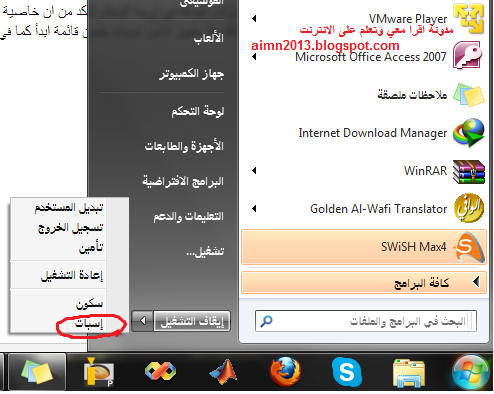This screenshot has height=394, width=494.
Task: Open the colorful loop icon on taskbar
Action: [x=161, y=371]
